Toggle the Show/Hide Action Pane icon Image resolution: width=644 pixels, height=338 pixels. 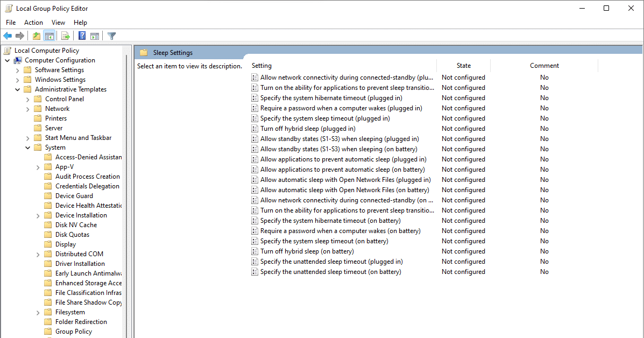click(x=95, y=36)
